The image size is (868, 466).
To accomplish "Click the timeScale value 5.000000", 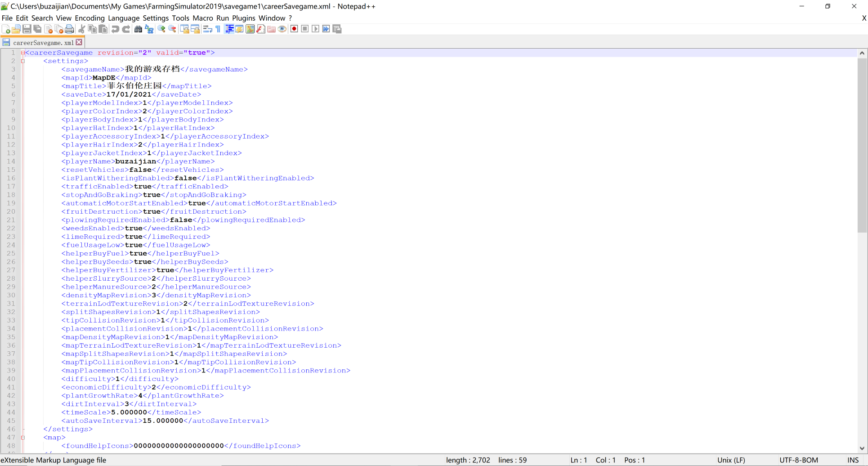I will pos(129,412).
